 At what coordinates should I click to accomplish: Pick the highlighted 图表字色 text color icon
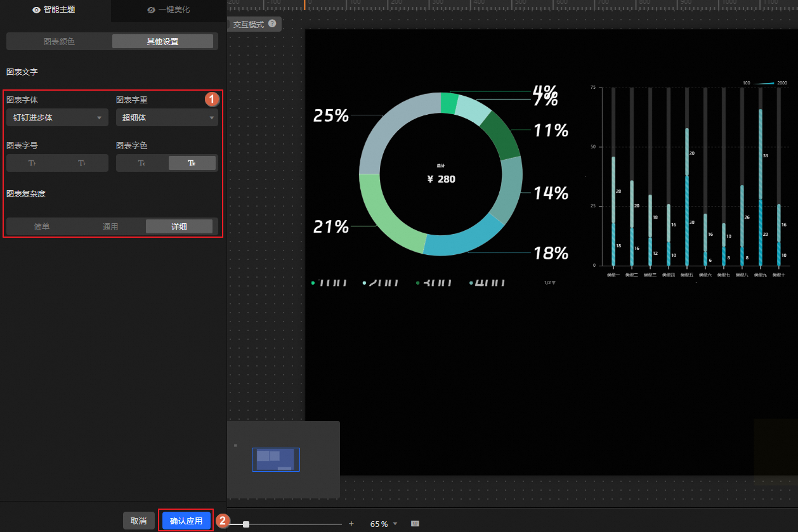(x=192, y=163)
